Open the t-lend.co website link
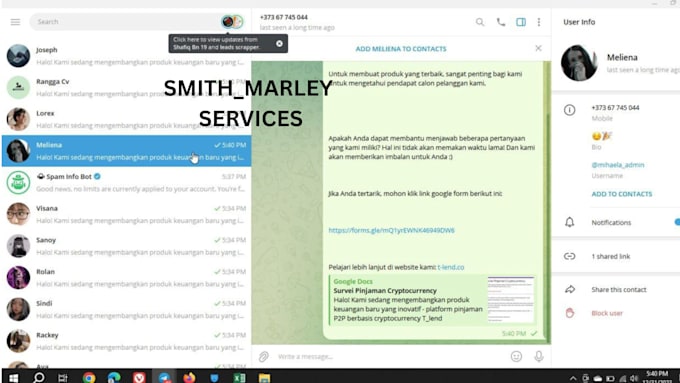Screen dimensions: 680x383 [x=451, y=267]
